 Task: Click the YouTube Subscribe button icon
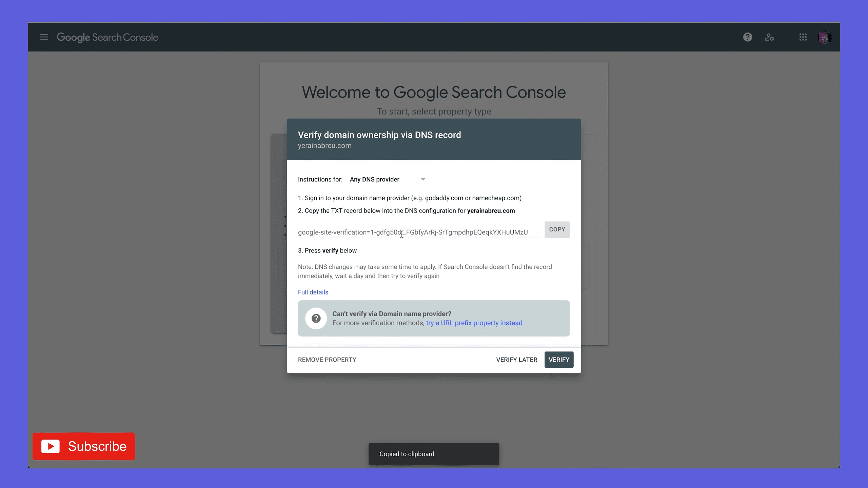50,446
